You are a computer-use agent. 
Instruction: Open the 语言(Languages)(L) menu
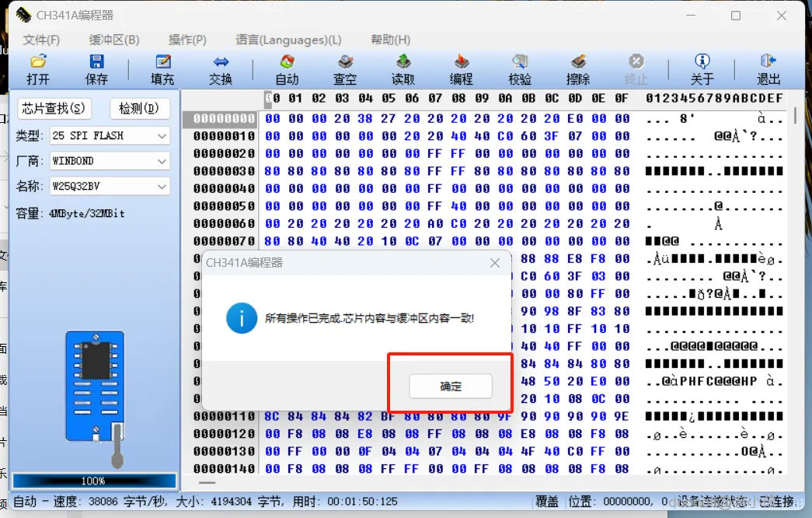[x=288, y=40]
